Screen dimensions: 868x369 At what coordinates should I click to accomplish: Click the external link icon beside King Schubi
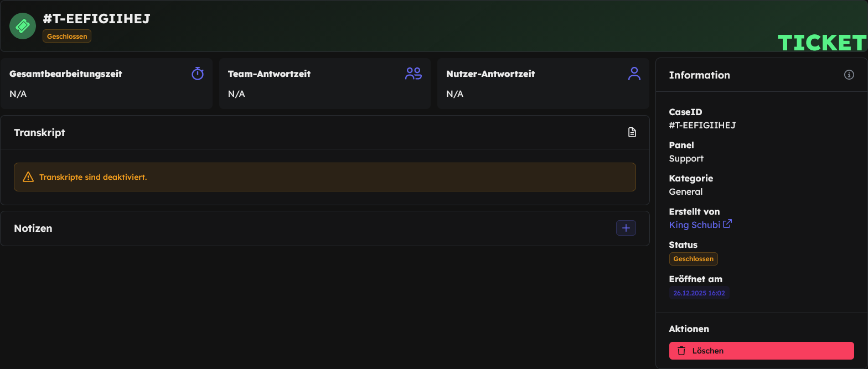coord(728,224)
